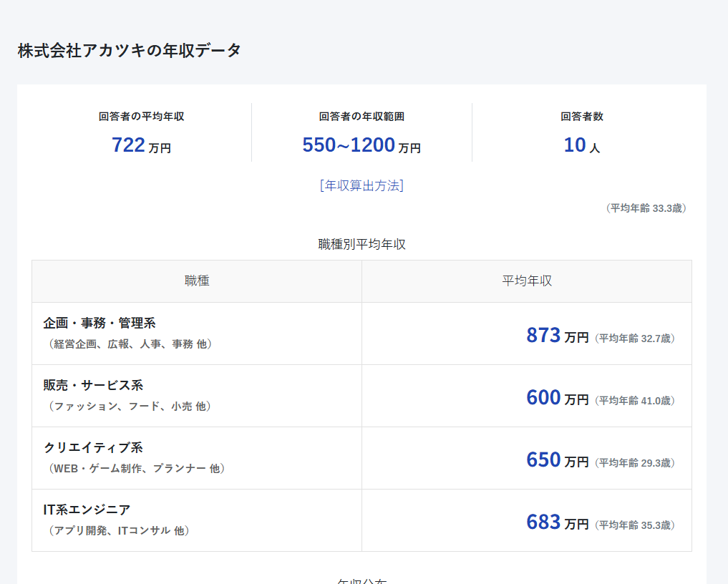Click the (アプリ開発、ITコンサル 他) subtitle
Viewport: 728px width, 584px height.
coord(120,530)
